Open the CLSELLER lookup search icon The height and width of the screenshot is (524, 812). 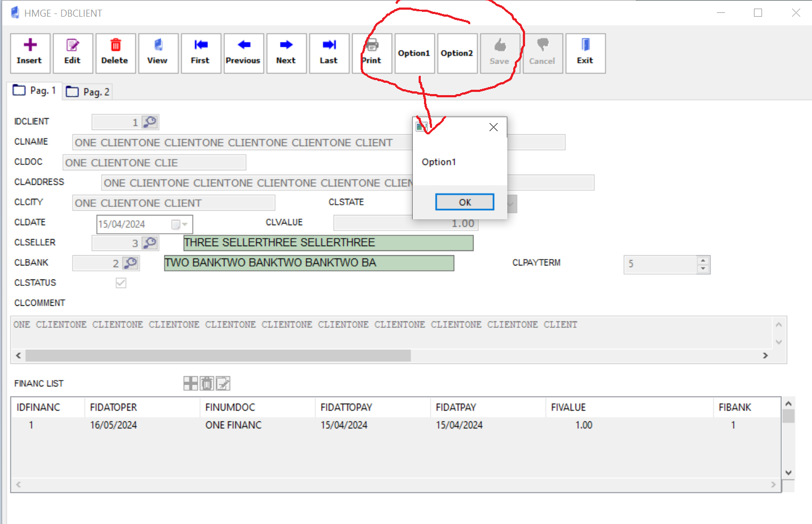click(x=150, y=243)
